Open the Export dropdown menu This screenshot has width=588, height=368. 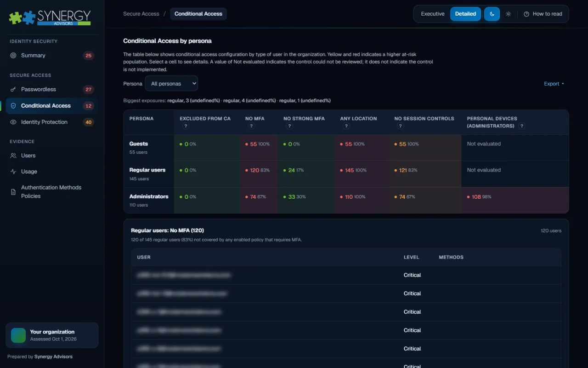point(554,84)
